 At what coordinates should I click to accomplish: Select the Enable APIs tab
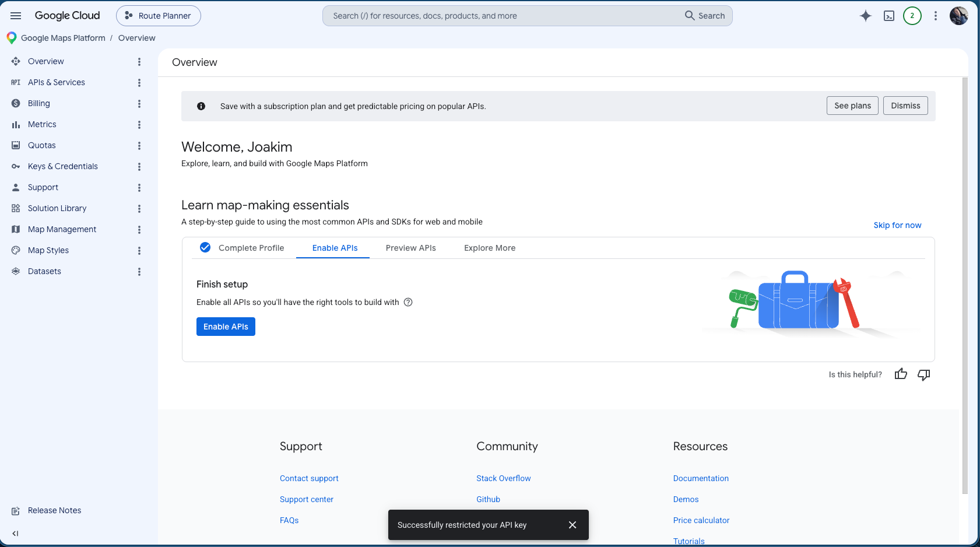coord(335,248)
